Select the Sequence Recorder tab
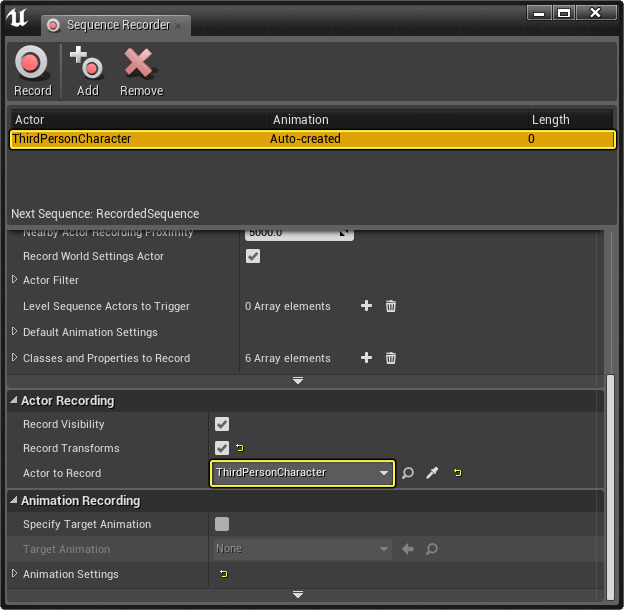This screenshot has height=610, width=624. [x=118, y=25]
